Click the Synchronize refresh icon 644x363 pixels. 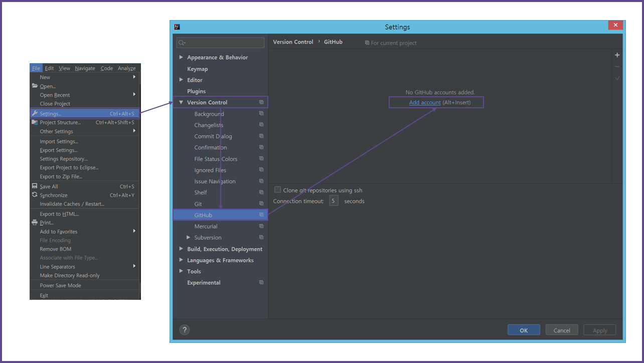pos(35,195)
